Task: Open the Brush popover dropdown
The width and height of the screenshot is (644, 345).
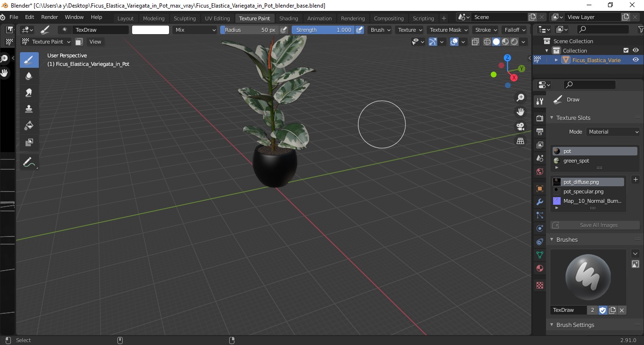Action: click(381, 30)
